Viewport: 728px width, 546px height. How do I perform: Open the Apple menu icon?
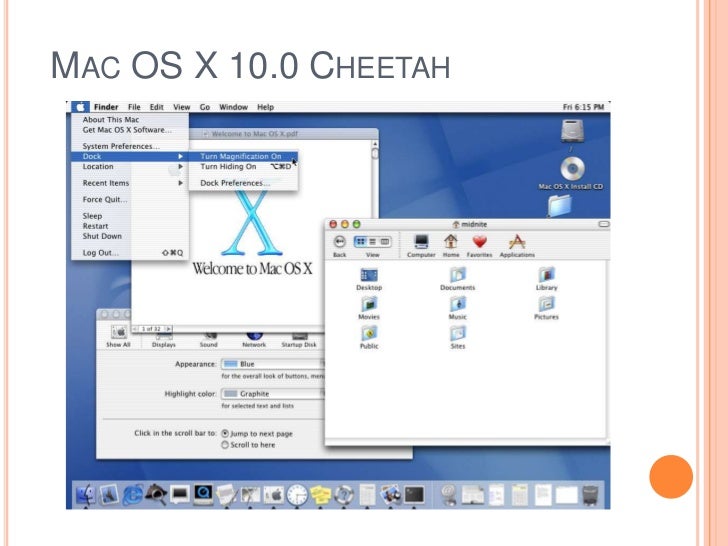click(80, 107)
